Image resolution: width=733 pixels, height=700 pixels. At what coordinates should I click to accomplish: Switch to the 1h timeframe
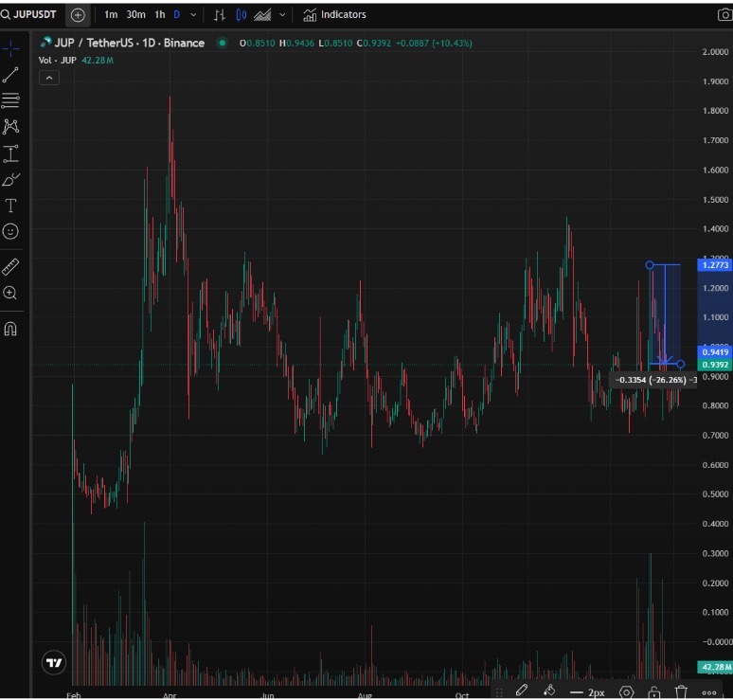160,14
